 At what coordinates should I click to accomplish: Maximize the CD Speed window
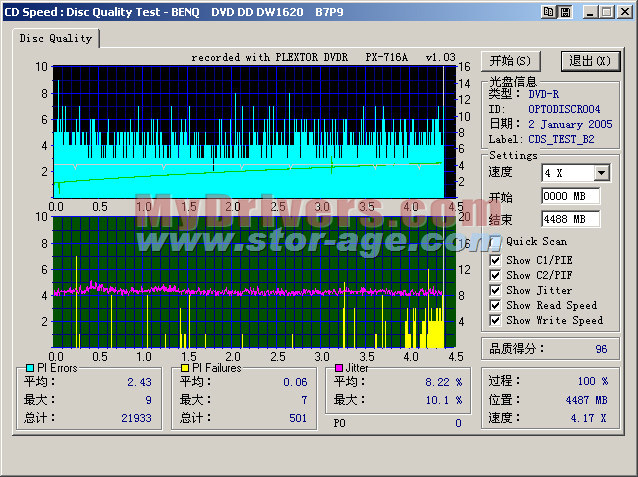tap(607, 11)
